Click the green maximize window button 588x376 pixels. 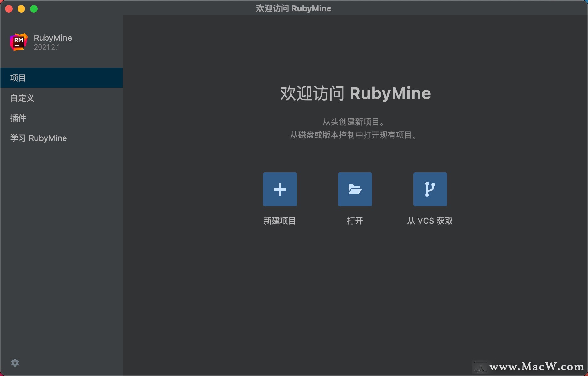click(34, 8)
